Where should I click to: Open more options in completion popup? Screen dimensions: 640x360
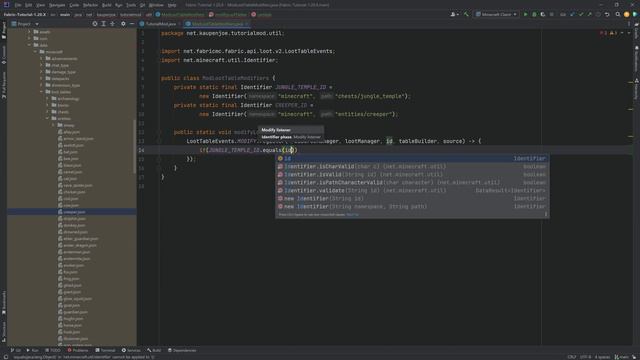(546, 214)
